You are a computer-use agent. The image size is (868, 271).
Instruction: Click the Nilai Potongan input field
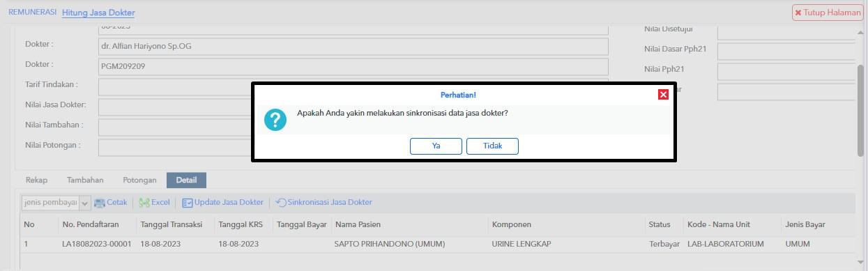click(175, 148)
